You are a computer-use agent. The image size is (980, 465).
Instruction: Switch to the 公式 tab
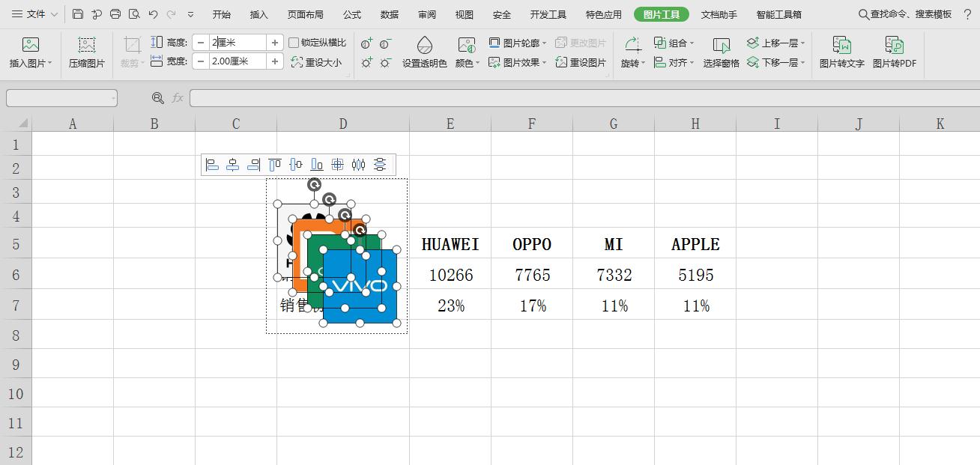click(x=352, y=14)
